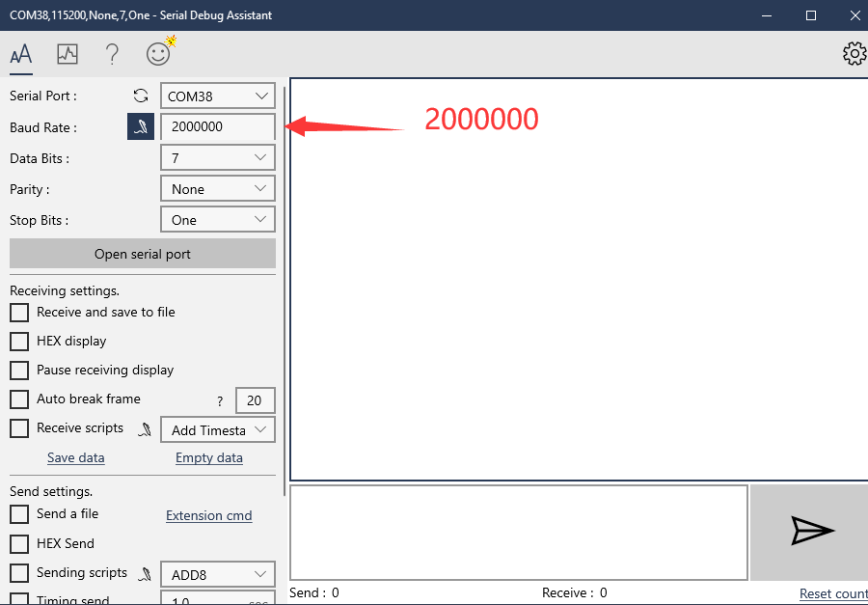Click inside the receive data display area
868x605 pixels.
click(x=579, y=279)
